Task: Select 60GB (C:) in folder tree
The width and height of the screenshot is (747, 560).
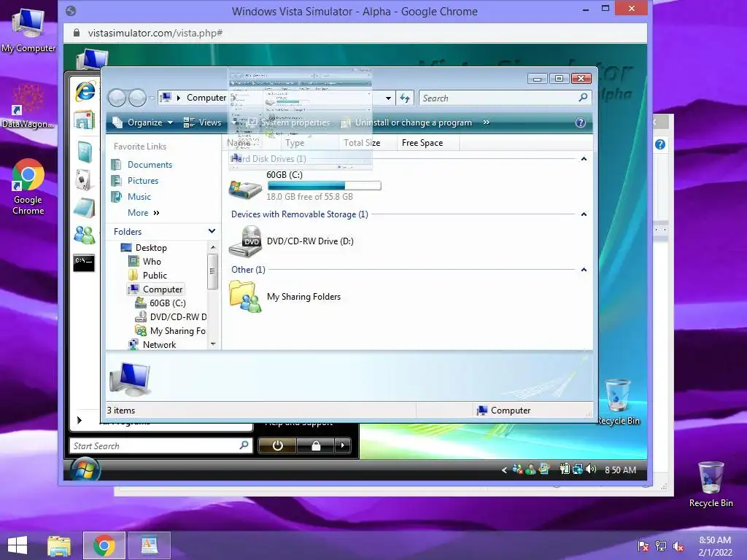Action: point(167,303)
